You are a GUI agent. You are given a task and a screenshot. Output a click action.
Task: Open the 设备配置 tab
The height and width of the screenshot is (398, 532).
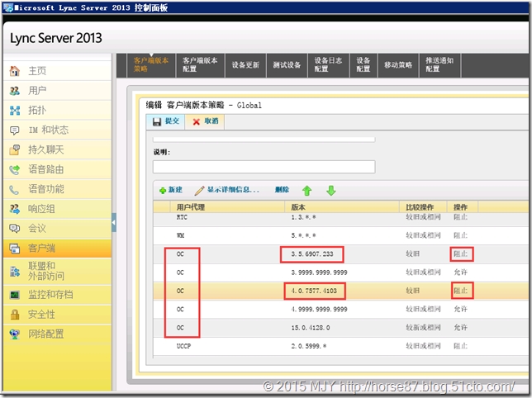363,64
